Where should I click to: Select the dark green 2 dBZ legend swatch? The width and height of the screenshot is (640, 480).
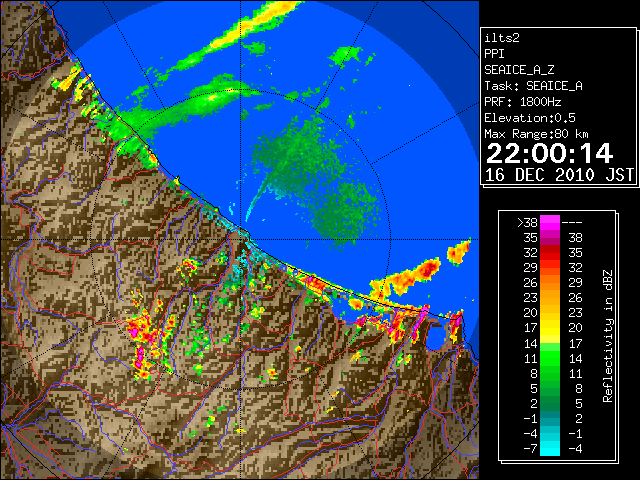click(x=550, y=403)
